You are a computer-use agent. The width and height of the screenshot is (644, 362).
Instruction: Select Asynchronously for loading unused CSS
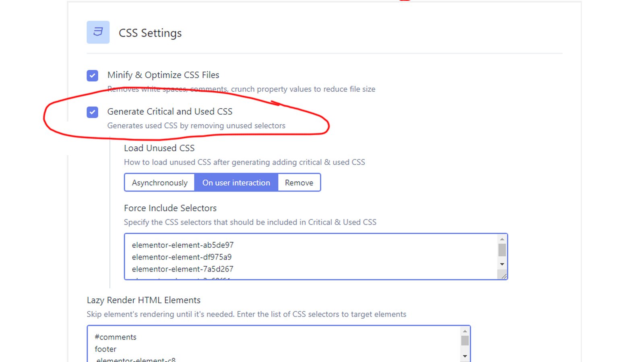(x=159, y=183)
